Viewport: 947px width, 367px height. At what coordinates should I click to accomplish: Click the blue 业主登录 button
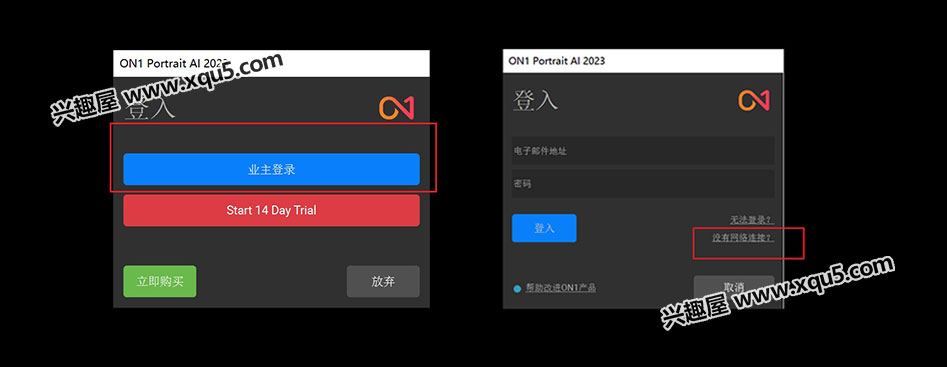[x=271, y=169]
